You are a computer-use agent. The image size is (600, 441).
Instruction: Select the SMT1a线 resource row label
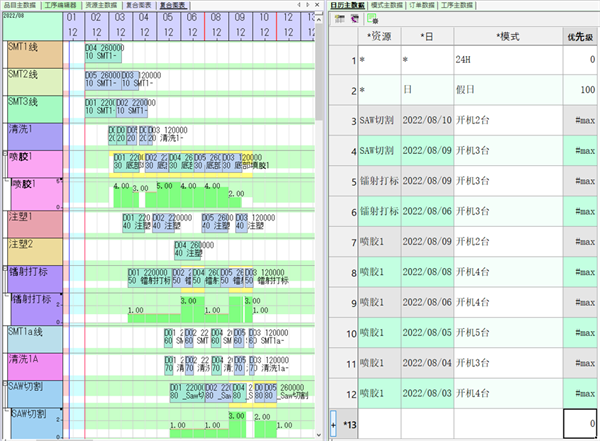pos(35,339)
